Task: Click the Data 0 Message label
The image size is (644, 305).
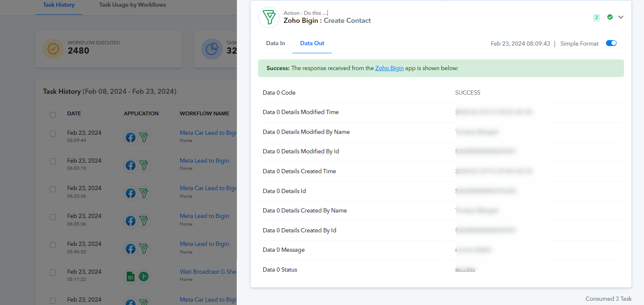Action: point(284,250)
